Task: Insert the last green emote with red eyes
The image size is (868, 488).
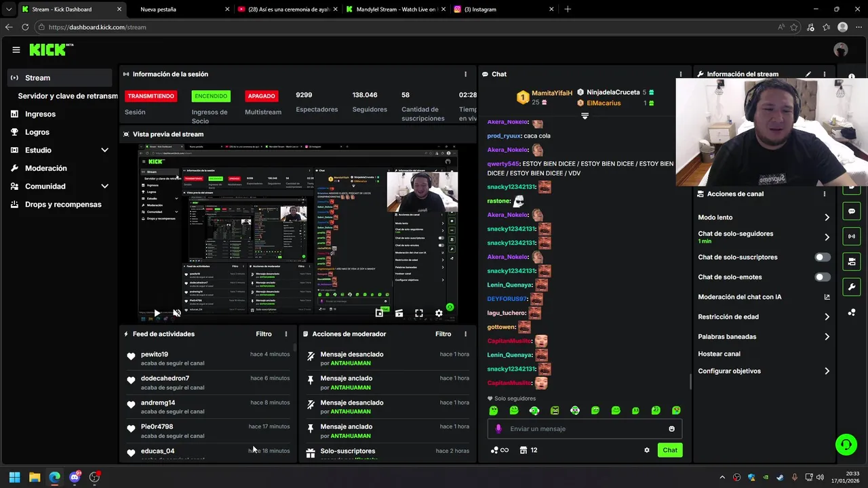Action: pyautogui.click(x=676, y=411)
